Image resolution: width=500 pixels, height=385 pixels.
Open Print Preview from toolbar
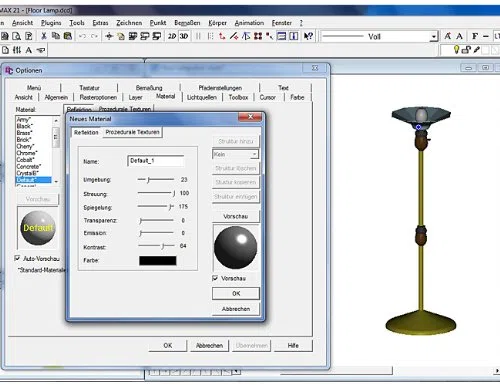pyautogui.click(x=17, y=36)
